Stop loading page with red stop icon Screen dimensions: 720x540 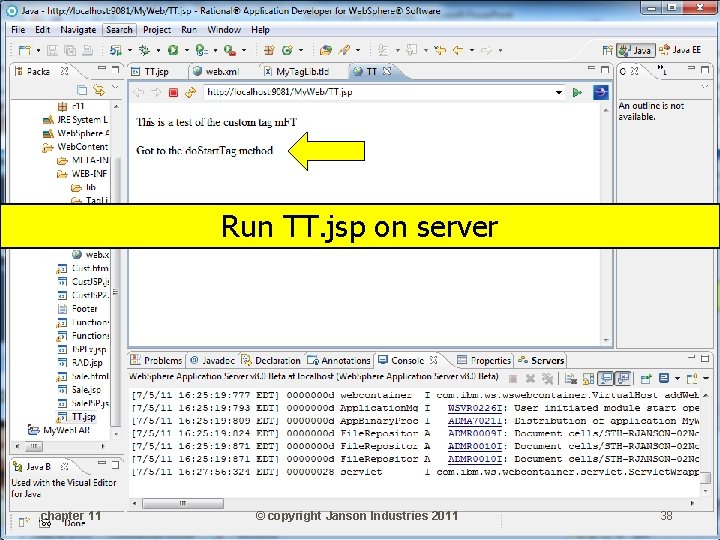(x=173, y=92)
